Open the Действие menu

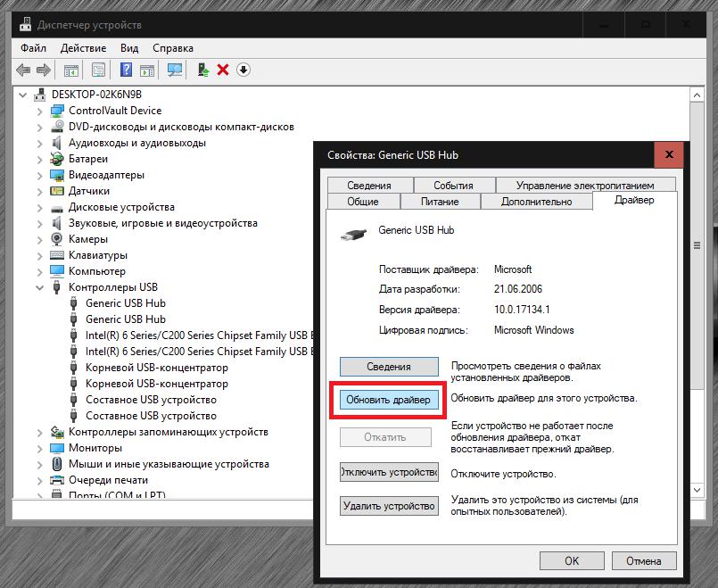click(x=83, y=48)
